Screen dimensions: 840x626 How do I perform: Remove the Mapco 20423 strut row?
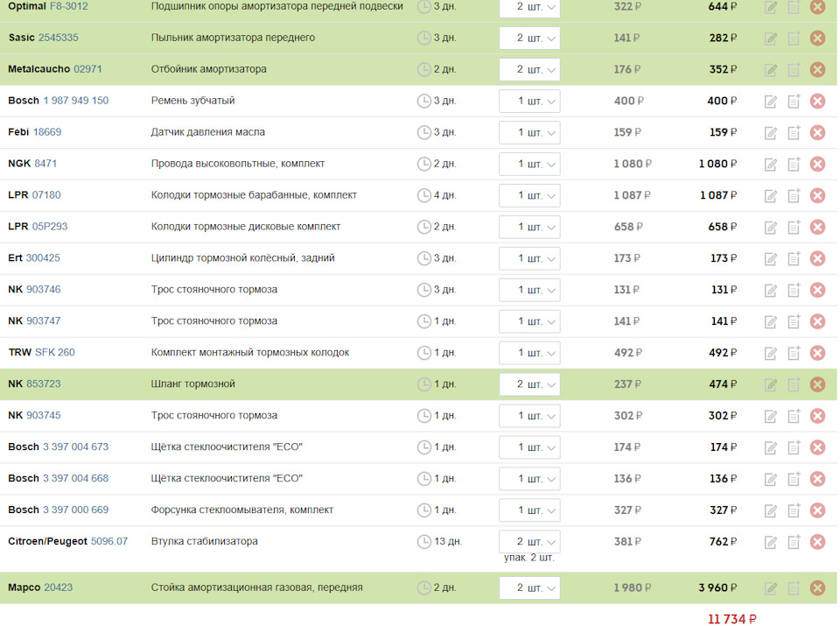817,588
